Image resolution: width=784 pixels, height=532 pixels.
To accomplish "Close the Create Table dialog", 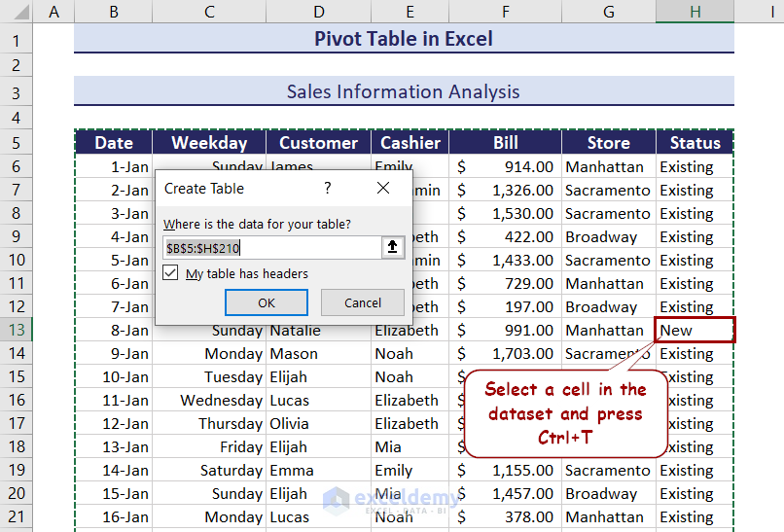I will click(x=383, y=188).
